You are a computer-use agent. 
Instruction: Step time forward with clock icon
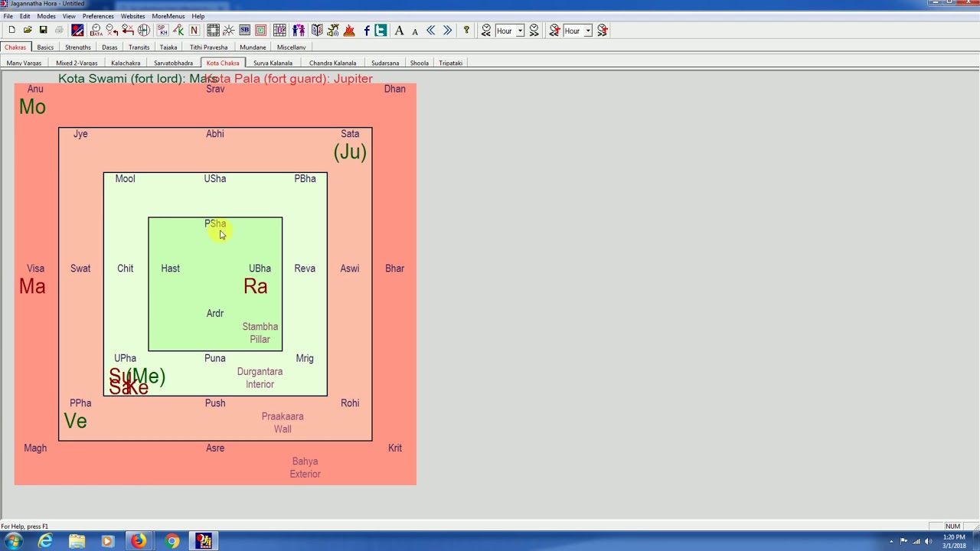tap(534, 31)
